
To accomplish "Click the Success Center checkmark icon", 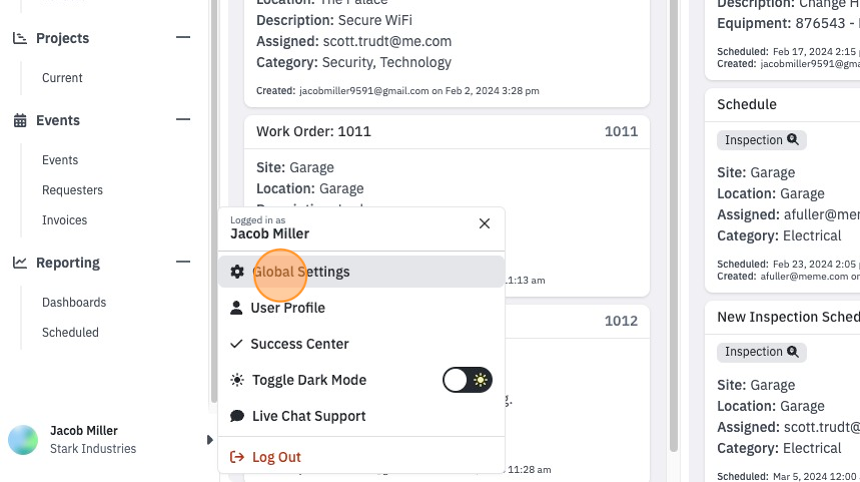I will 236,344.
